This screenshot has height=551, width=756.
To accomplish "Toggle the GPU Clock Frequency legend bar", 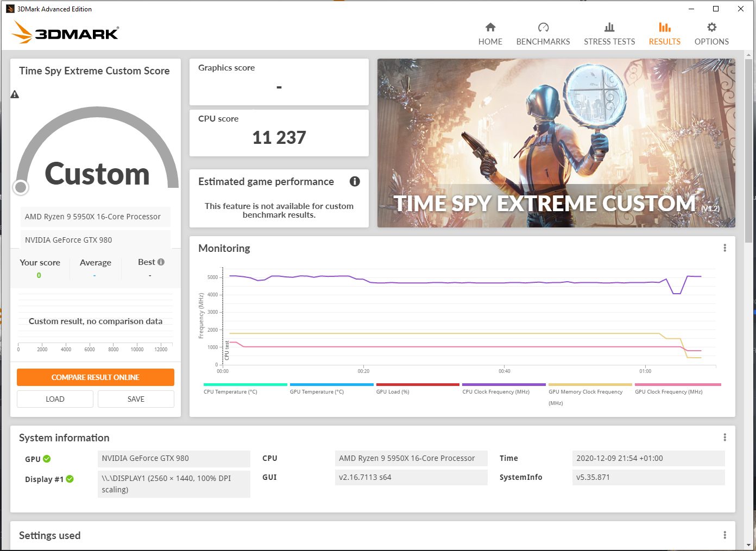I will click(678, 384).
